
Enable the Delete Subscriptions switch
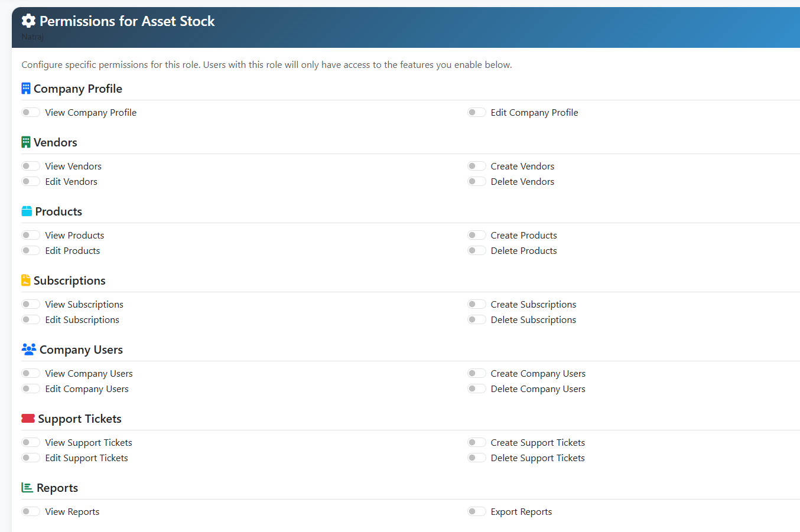(x=477, y=319)
